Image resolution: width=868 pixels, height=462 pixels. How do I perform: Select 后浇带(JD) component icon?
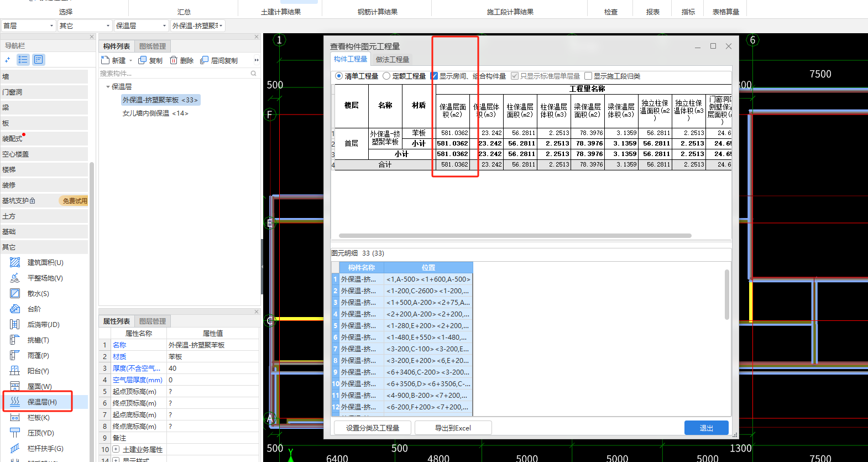15,324
